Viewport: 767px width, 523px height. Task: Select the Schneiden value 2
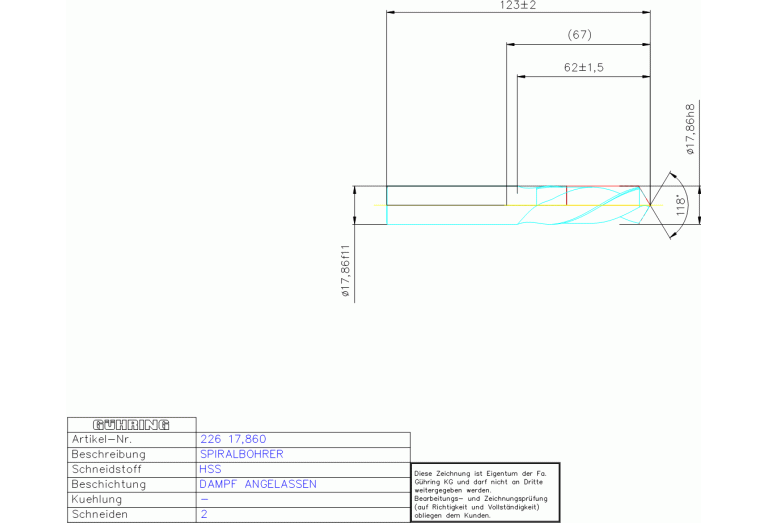tap(204, 514)
